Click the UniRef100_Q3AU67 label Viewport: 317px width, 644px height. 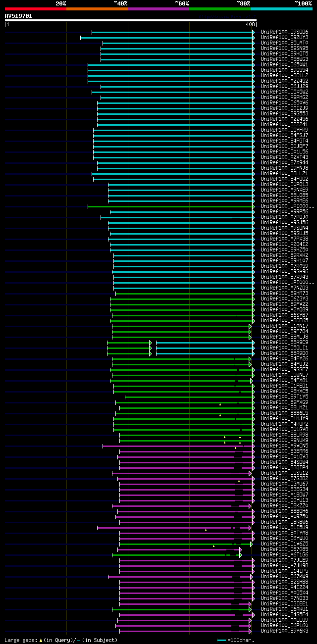tap(284, 484)
